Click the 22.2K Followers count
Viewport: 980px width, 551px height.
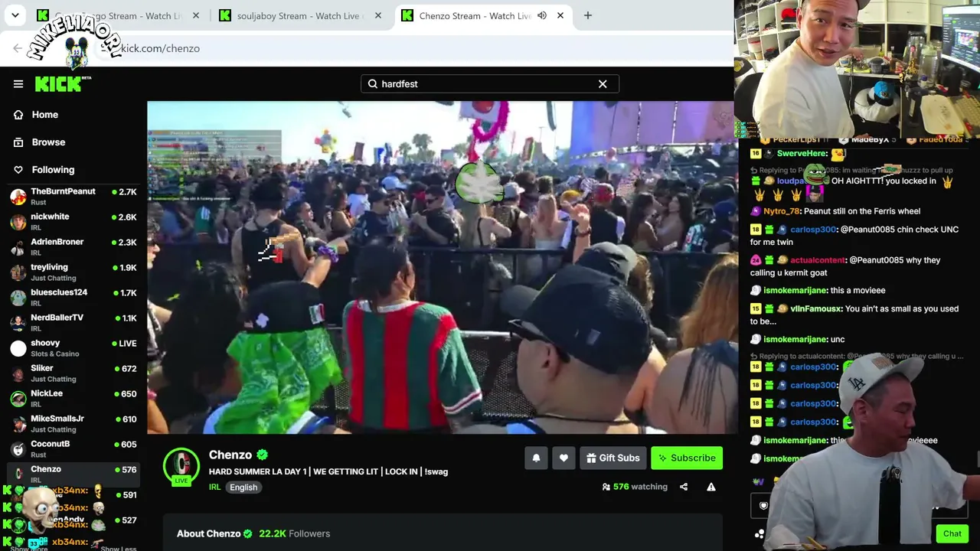pos(295,533)
